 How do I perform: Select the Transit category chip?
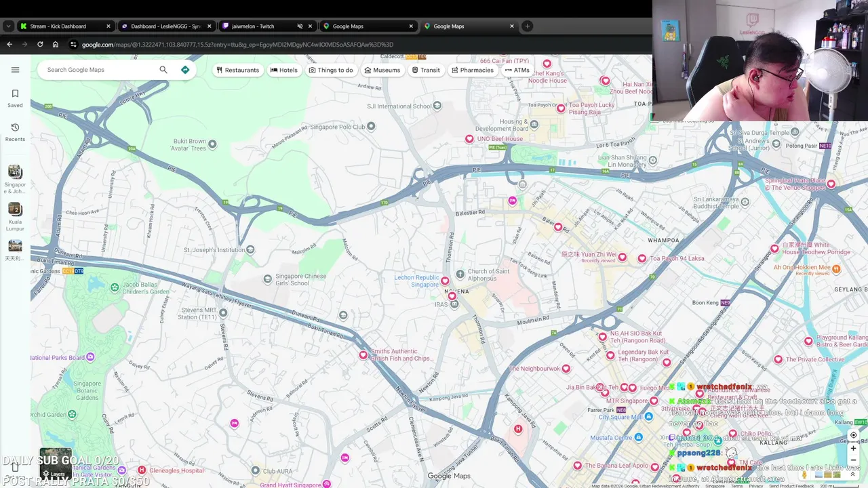tap(426, 70)
